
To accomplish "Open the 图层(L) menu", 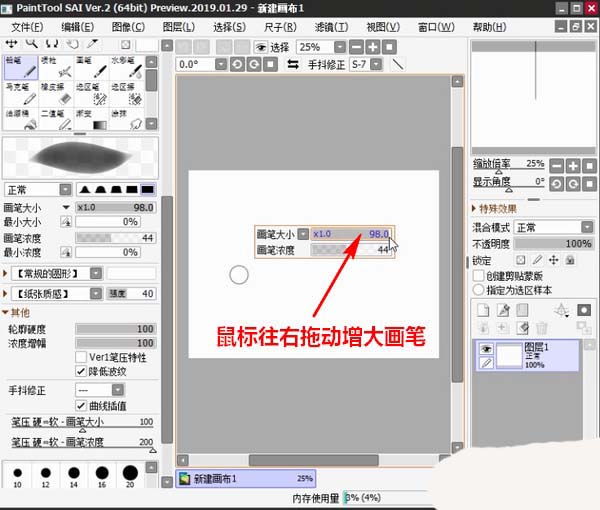I will coord(179,27).
